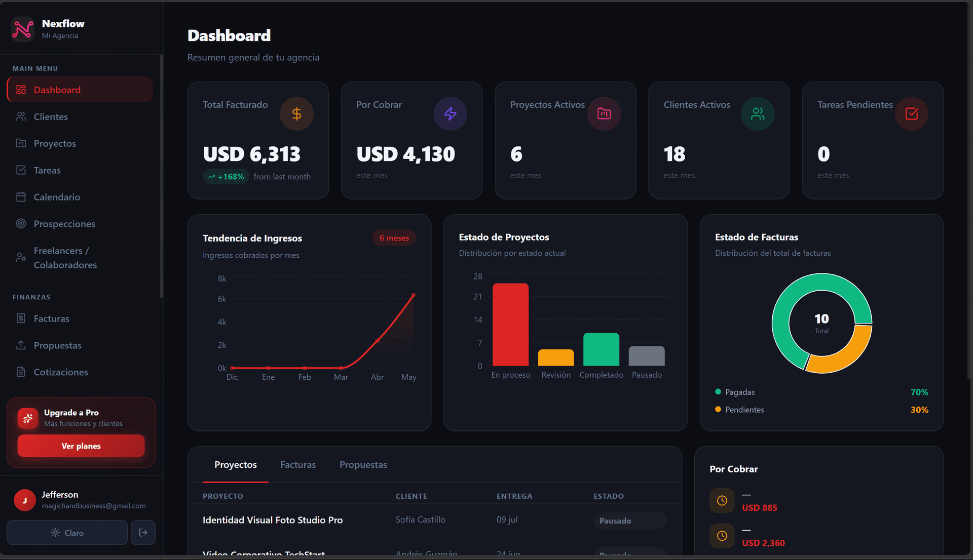Click the Por Cobrar lightning icon
Viewport: 973px width, 560px height.
point(450,114)
